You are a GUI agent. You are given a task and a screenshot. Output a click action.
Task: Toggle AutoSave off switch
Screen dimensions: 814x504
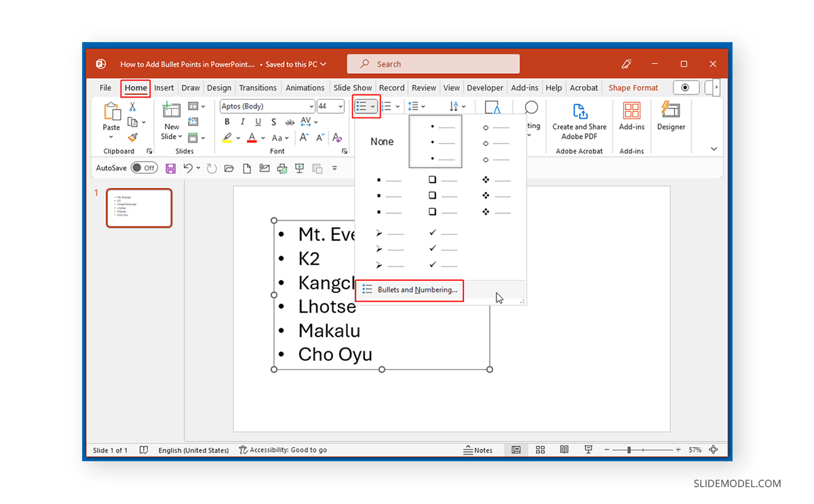pos(144,168)
